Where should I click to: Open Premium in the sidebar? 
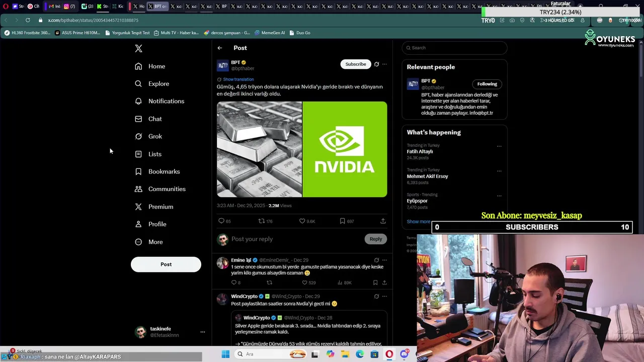[154, 207]
